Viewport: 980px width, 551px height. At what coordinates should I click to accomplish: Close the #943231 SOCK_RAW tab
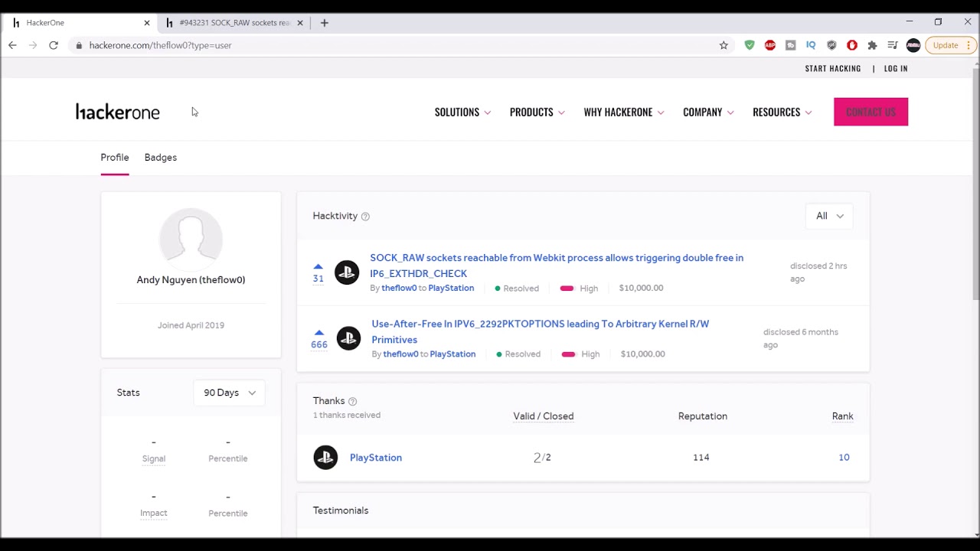click(300, 23)
